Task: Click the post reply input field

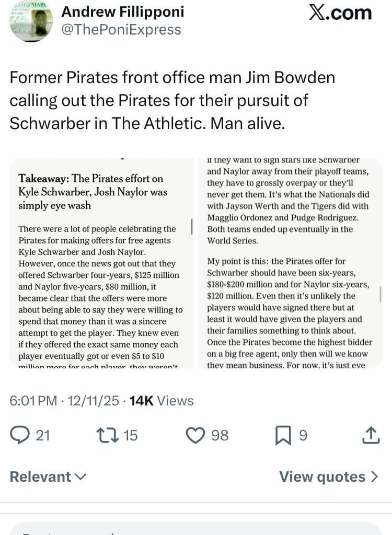Action: [196, 530]
